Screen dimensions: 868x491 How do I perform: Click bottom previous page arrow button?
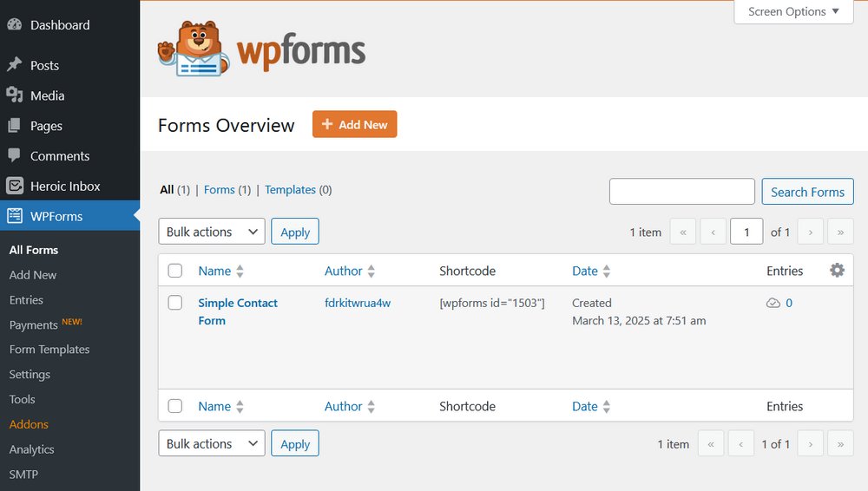point(740,444)
